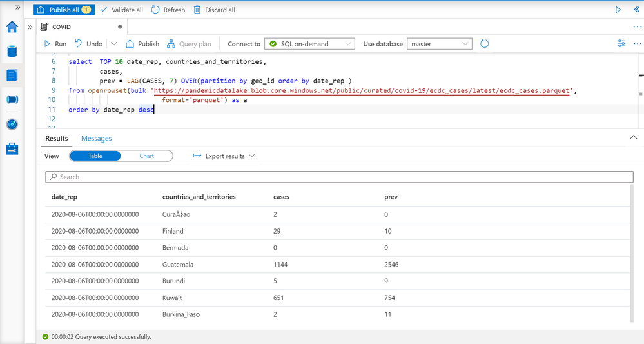Open the Manage toolbox icon in sidebar
Image resolution: width=644 pixels, height=344 pixels.
[x=12, y=149]
